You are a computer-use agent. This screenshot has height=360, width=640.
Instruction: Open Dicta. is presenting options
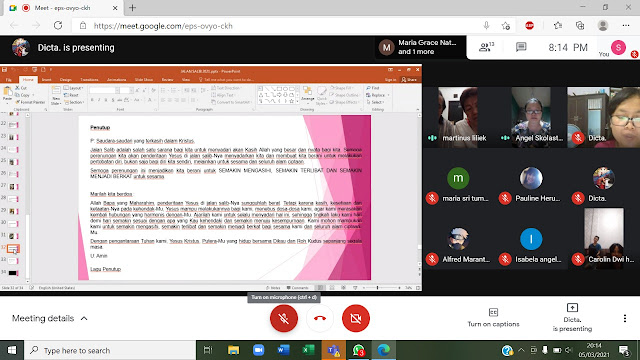click(572, 318)
